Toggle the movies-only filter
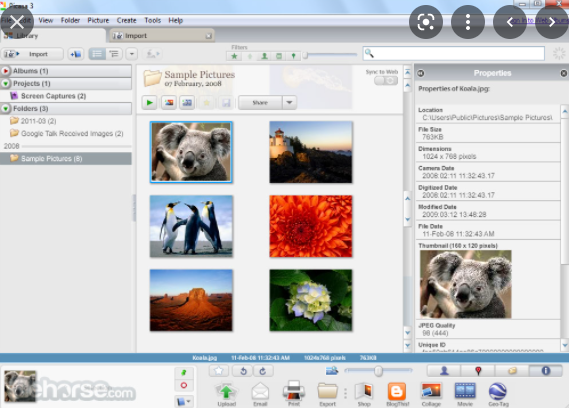 tap(279, 56)
